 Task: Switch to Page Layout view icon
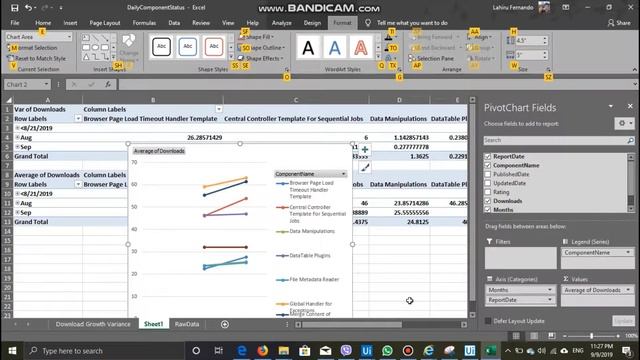pos(534,336)
